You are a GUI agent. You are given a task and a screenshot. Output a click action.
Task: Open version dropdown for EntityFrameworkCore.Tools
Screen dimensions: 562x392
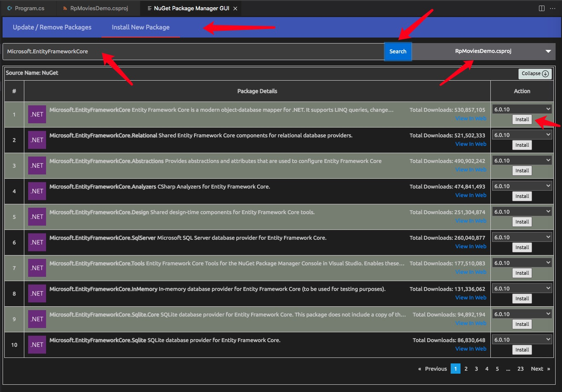click(522, 263)
